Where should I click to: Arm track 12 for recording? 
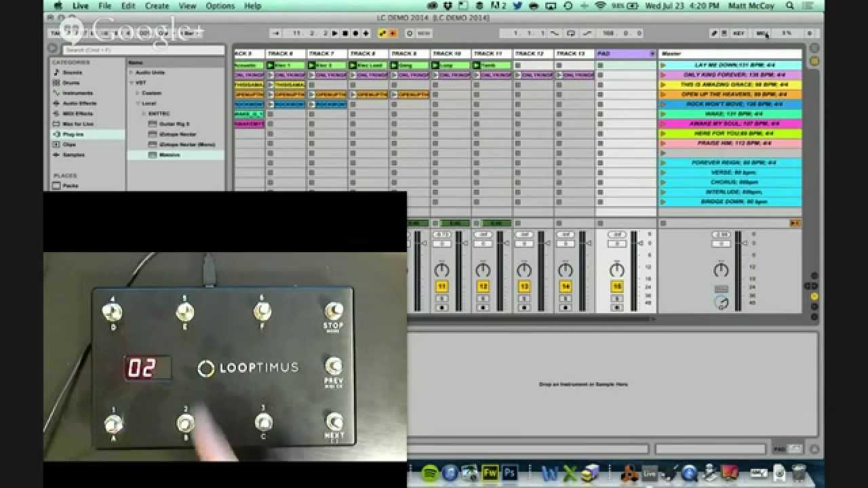click(483, 308)
